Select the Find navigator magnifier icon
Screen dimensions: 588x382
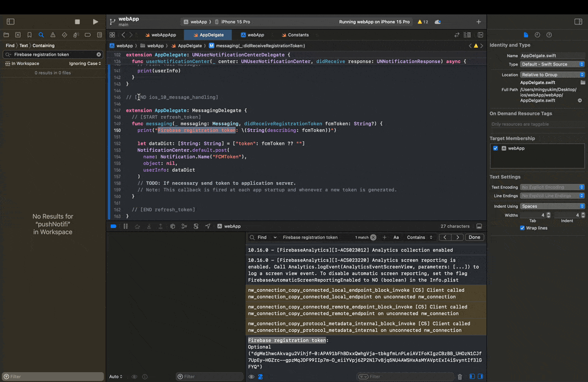tap(41, 35)
